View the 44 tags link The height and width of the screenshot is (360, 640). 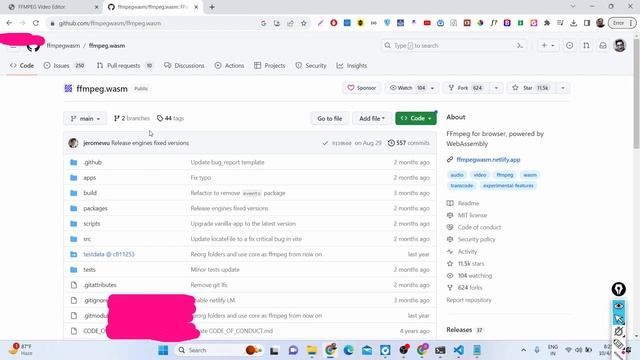pos(171,118)
